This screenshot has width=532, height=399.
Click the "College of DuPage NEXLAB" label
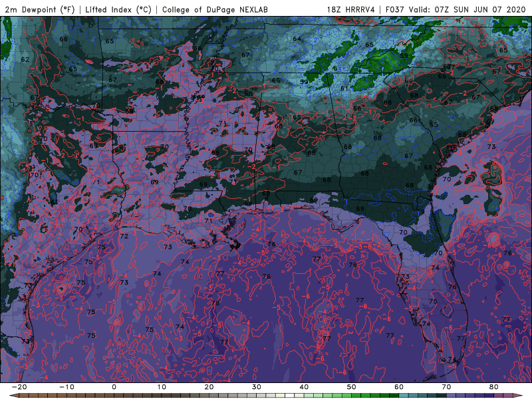click(215, 9)
